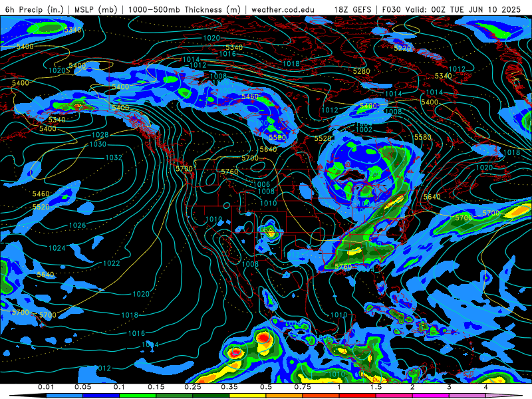This screenshot has height=399, width=532.
Task: Select the darkest green 0.25–0.35 legend swatch
Action: click(211, 396)
